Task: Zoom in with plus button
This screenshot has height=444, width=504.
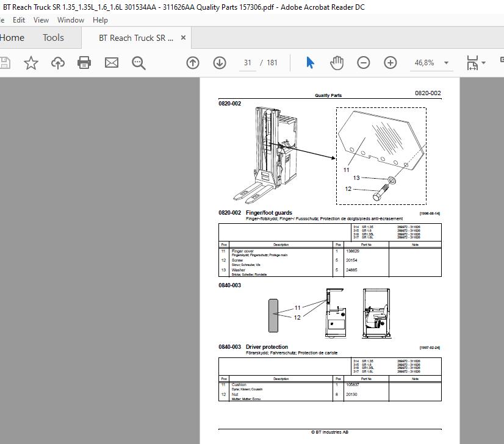Action: tap(391, 63)
